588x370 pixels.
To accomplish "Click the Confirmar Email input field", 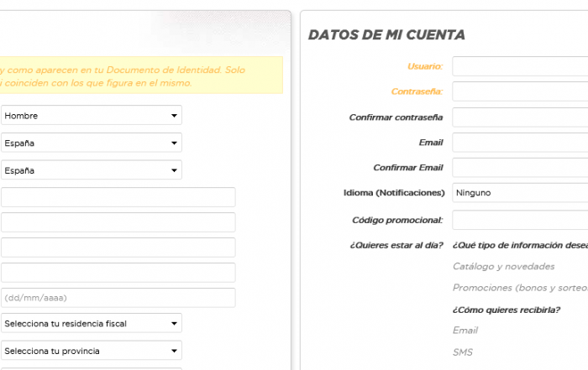I will click(x=520, y=168).
